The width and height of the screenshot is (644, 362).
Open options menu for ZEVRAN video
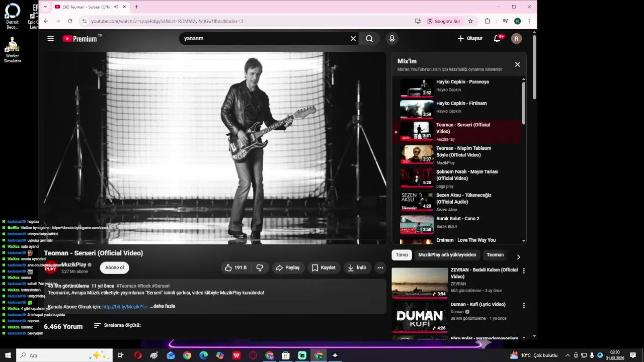524,270
